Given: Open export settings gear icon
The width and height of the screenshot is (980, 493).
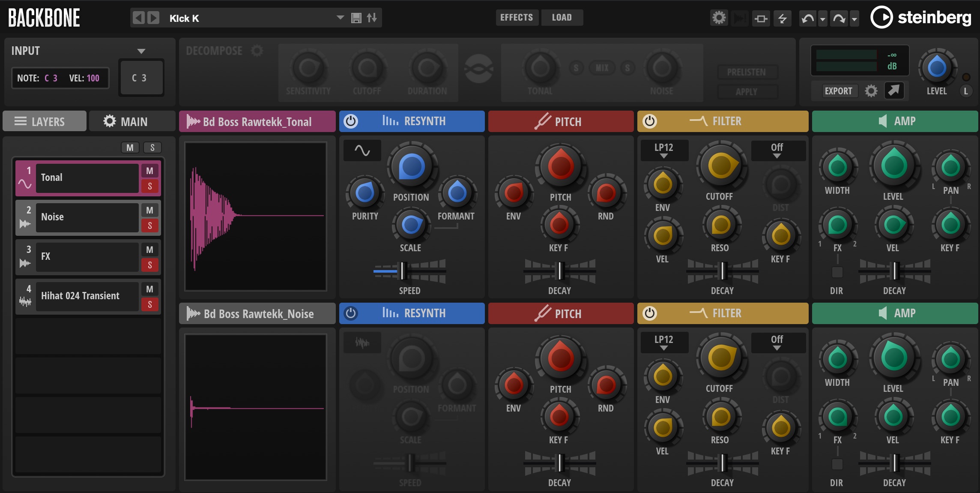Looking at the screenshot, I should click(871, 91).
